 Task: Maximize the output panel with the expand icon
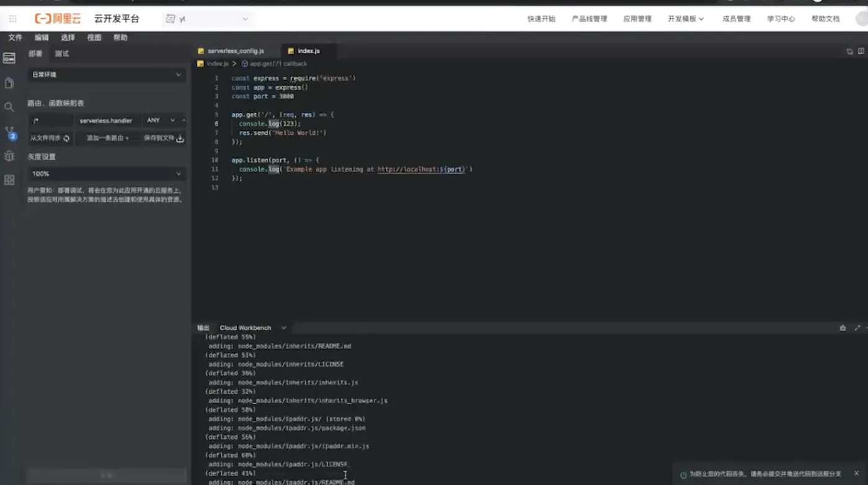coord(857,328)
